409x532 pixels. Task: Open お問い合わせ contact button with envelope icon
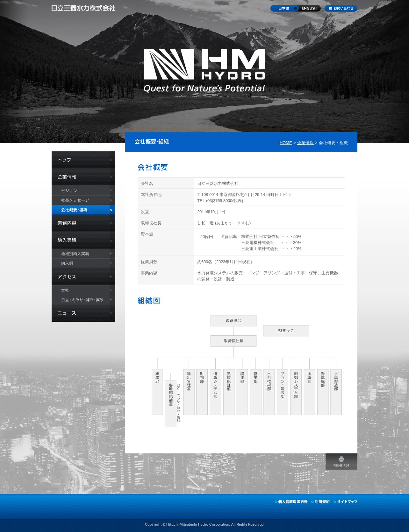click(341, 8)
